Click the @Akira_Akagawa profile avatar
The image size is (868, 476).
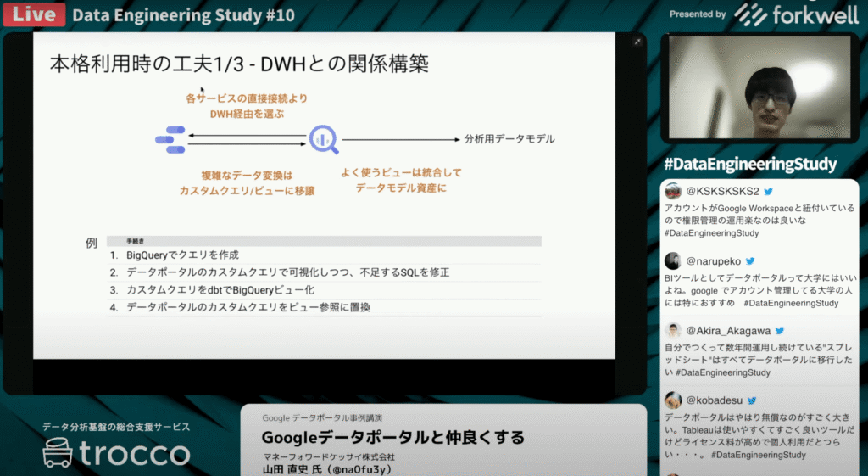pyautogui.click(x=673, y=331)
